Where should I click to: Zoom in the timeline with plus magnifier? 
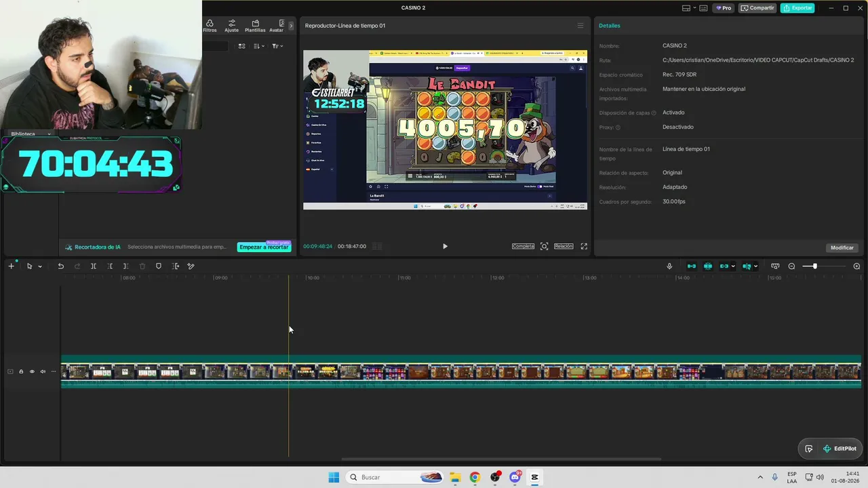point(856,266)
